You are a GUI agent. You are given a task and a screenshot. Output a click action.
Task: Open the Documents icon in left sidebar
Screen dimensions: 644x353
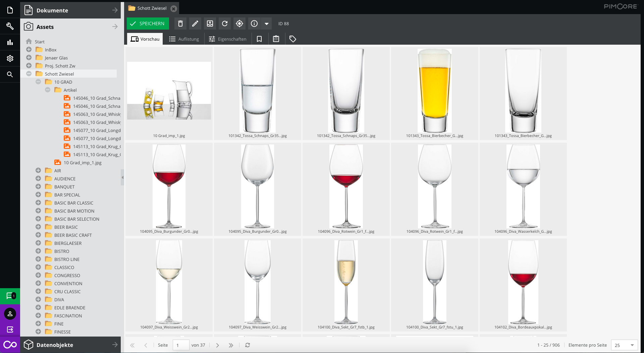click(x=10, y=10)
